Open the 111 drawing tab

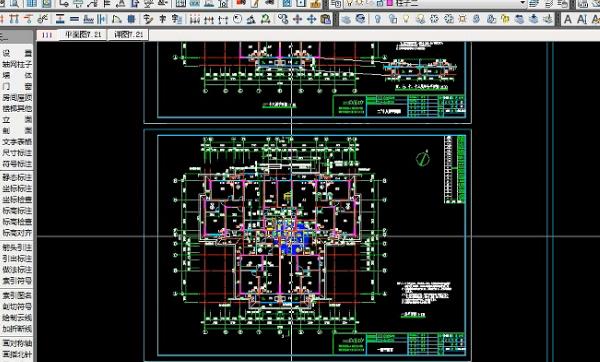pyautogui.click(x=47, y=35)
